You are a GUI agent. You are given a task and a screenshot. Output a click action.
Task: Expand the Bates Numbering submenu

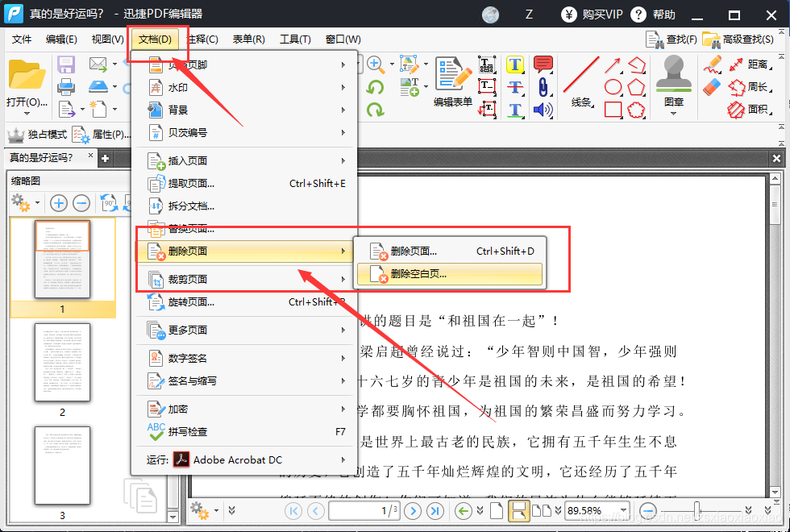[x=243, y=132]
